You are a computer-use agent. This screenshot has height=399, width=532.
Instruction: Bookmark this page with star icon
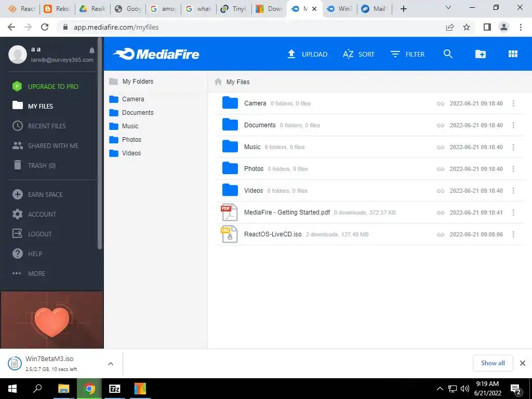click(x=467, y=27)
